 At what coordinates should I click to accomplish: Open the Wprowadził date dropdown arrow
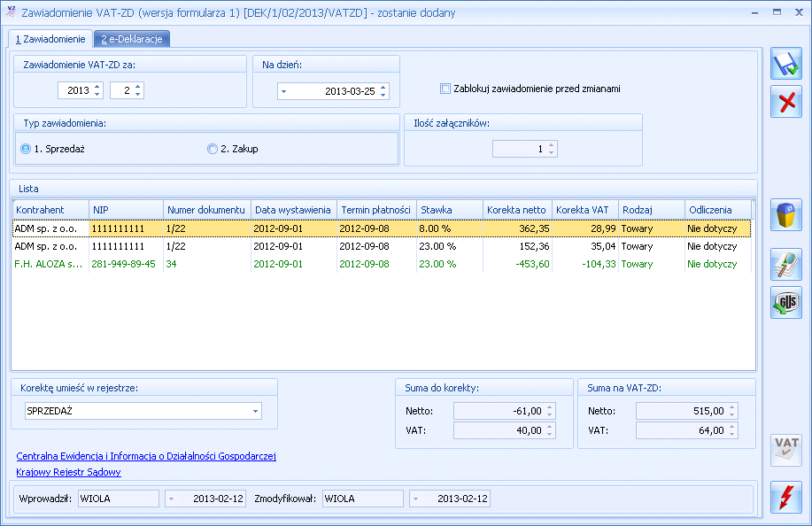coord(172,499)
